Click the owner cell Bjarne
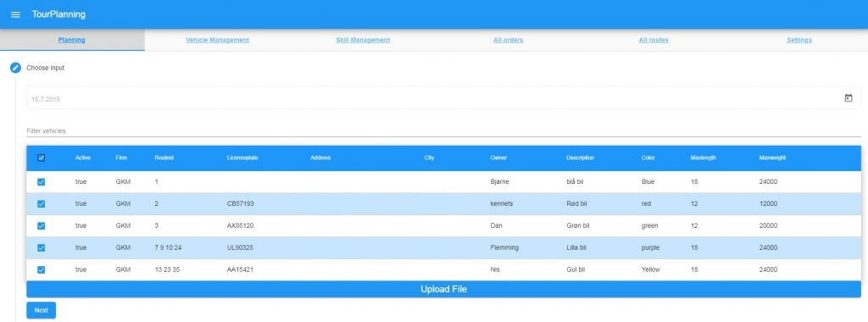 [x=499, y=181]
